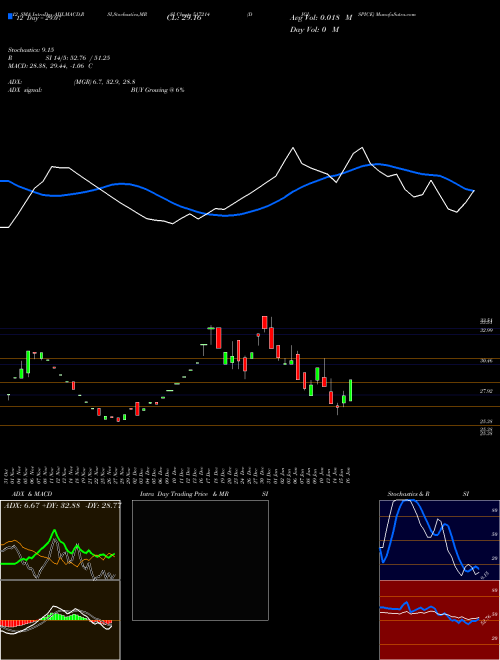Screen dimensions: 500x660
Task: Select the 'CL: 29.16' closing price text
Action: click(x=184, y=18)
